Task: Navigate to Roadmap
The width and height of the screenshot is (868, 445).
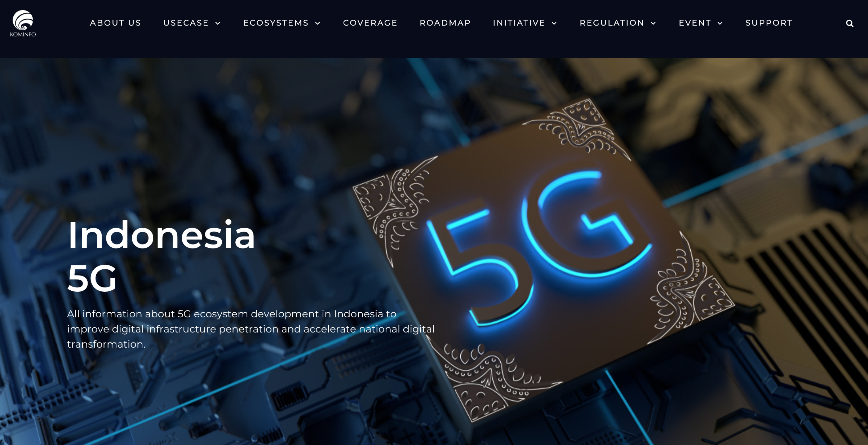Action: point(445,23)
